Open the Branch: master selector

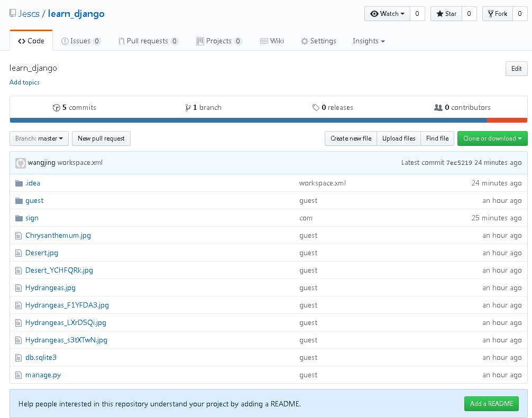point(39,138)
